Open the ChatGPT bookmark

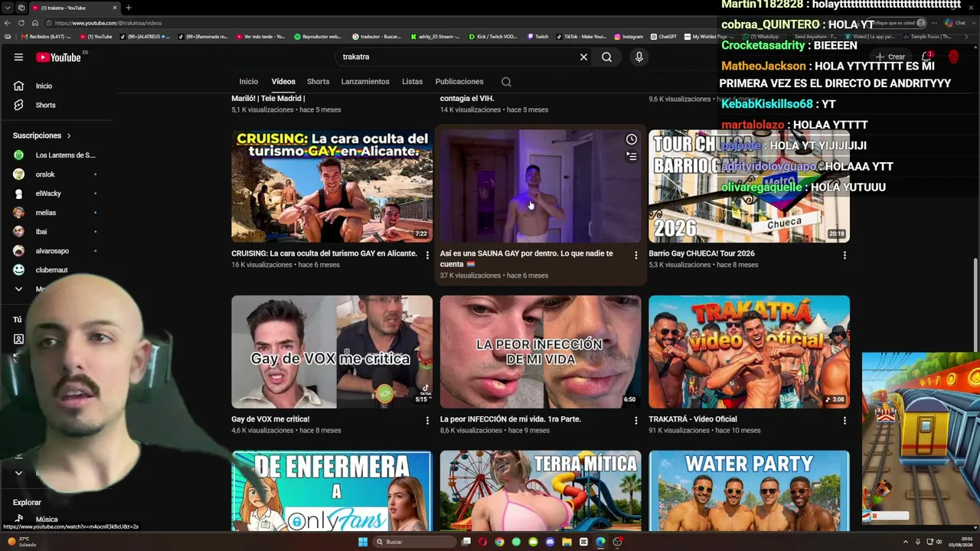pos(663,37)
